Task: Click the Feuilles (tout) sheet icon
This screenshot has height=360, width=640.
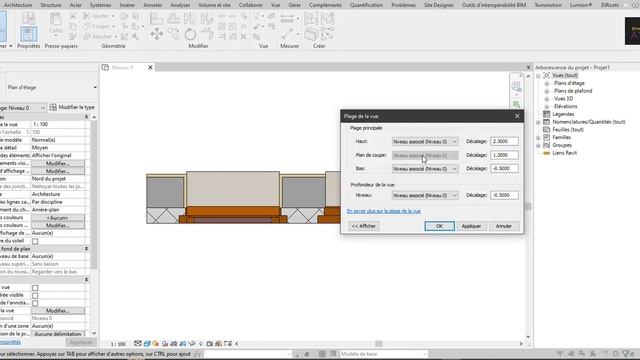Action: click(x=547, y=129)
